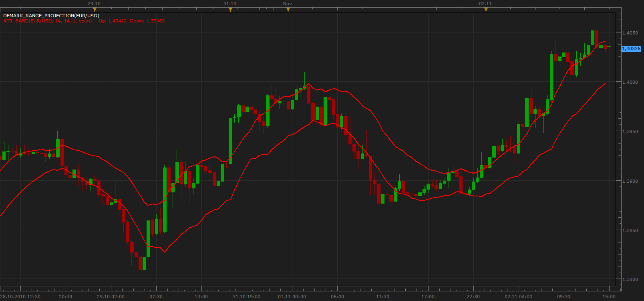Click the 07:30 time axis label
Screen dimensions: 644x301
[156, 297]
